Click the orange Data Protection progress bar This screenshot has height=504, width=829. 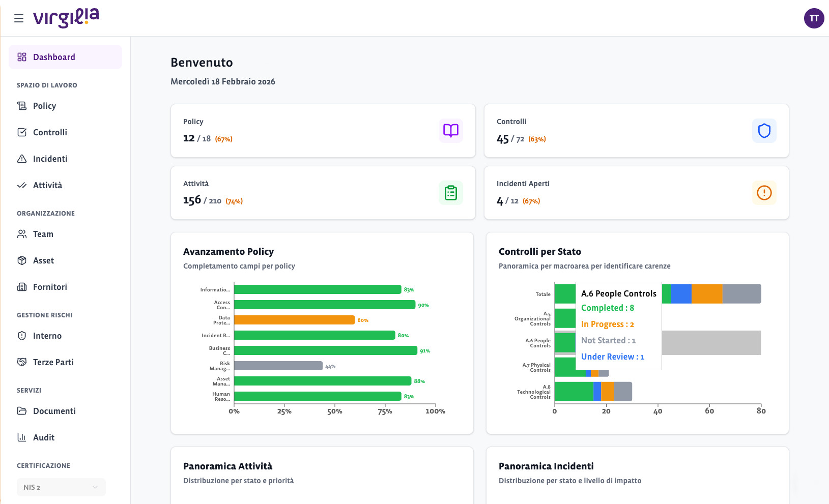point(294,320)
